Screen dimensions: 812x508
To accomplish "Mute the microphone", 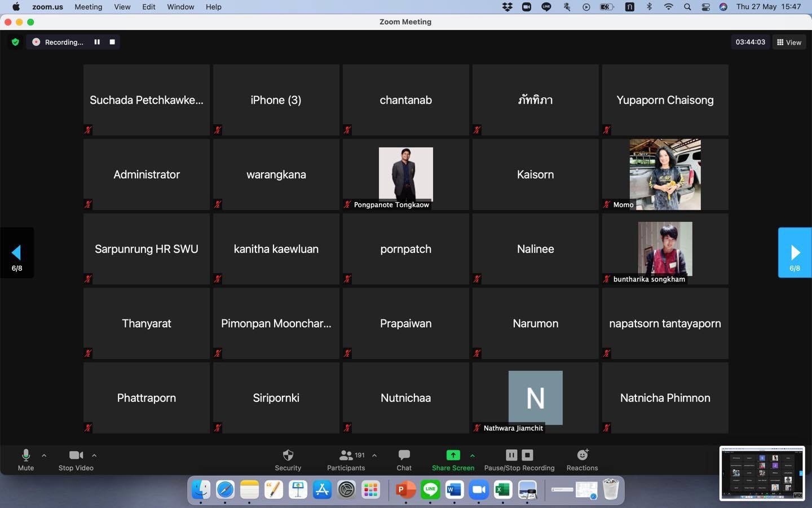I will coord(26,459).
